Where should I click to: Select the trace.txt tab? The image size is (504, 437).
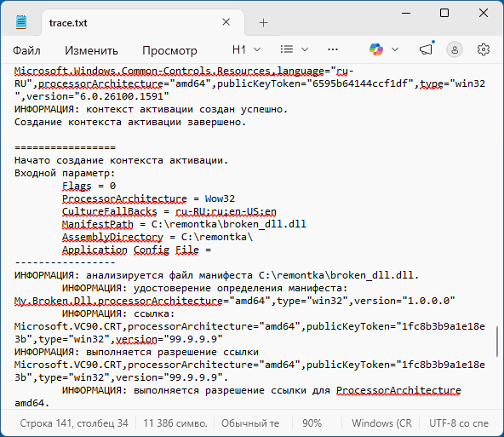[143, 22]
